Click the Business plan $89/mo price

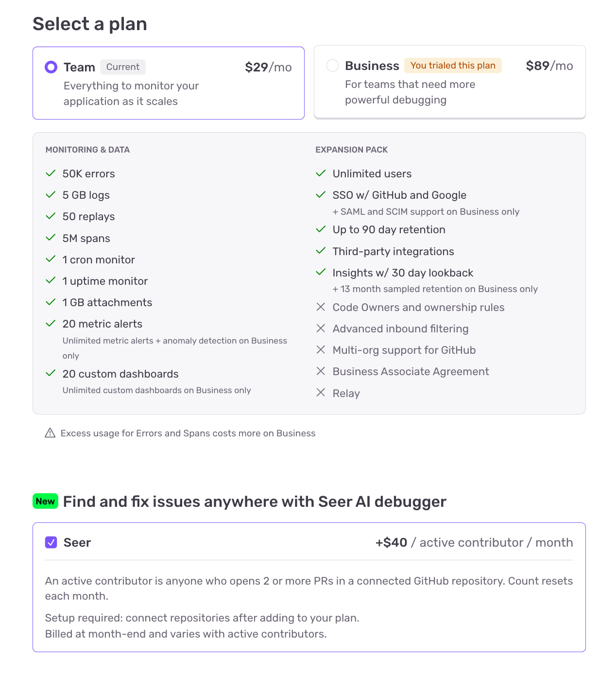[x=549, y=66]
